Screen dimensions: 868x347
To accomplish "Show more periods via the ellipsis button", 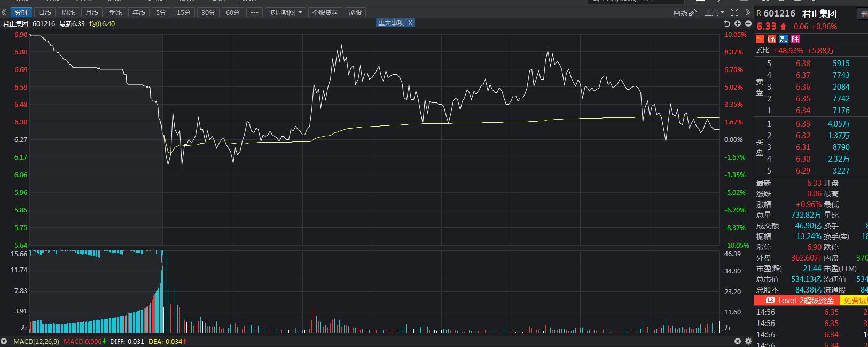I will coord(254,12).
